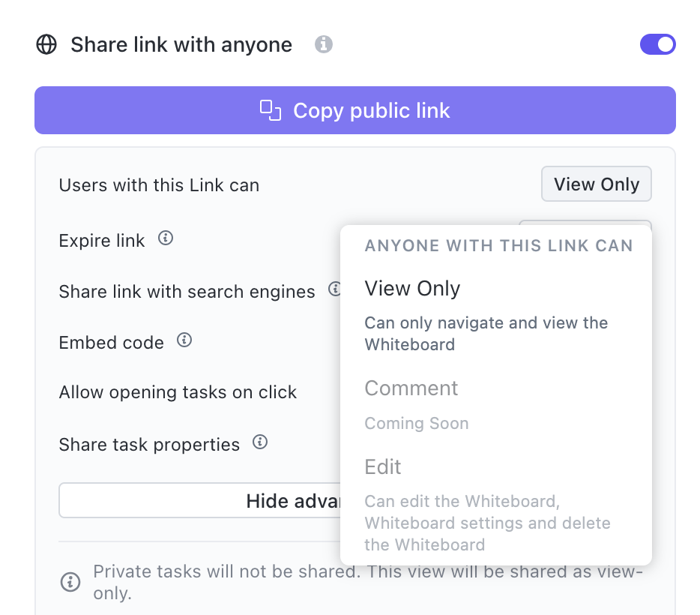Image resolution: width=700 pixels, height=615 pixels.
Task: Click the Share task properties info icon
Action: [260, 442]
